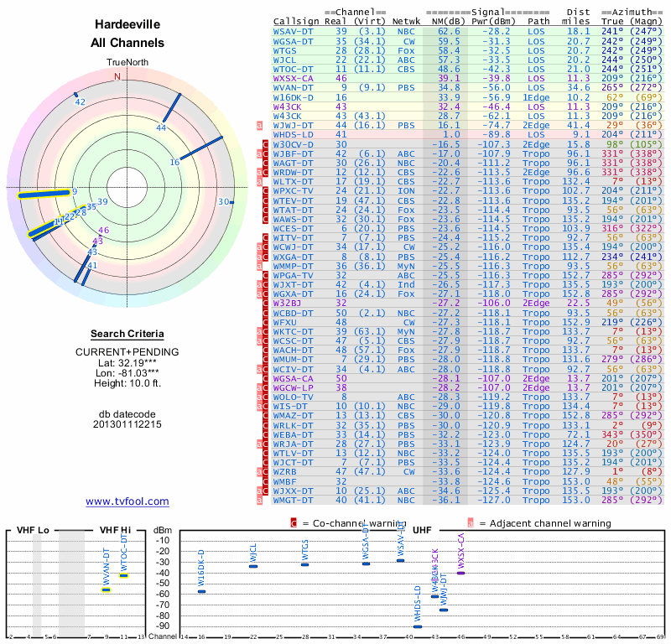Click the purple WXSX-CA callsign

293,79
